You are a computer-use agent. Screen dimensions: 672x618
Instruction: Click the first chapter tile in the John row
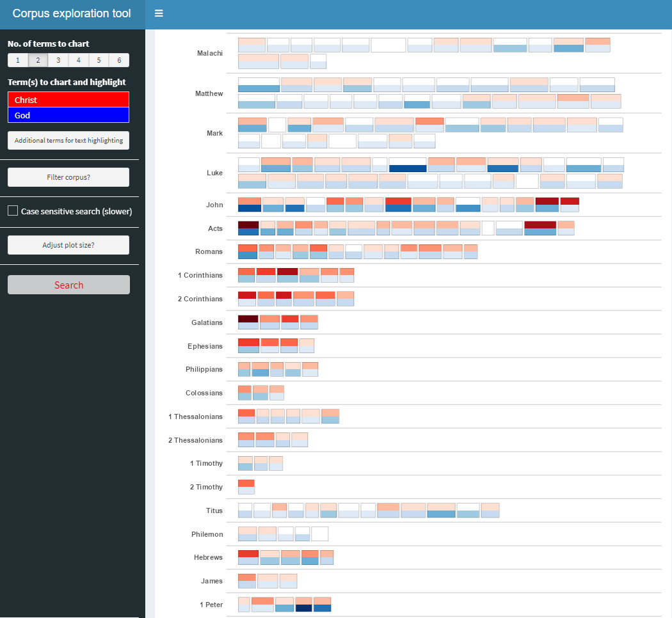tap(250, 205)
